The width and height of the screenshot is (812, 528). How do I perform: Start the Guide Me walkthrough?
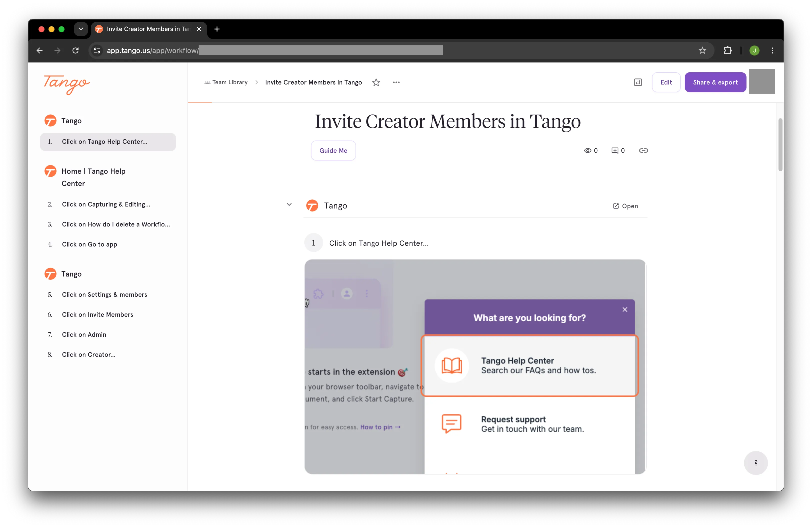(x=333, y=150)
